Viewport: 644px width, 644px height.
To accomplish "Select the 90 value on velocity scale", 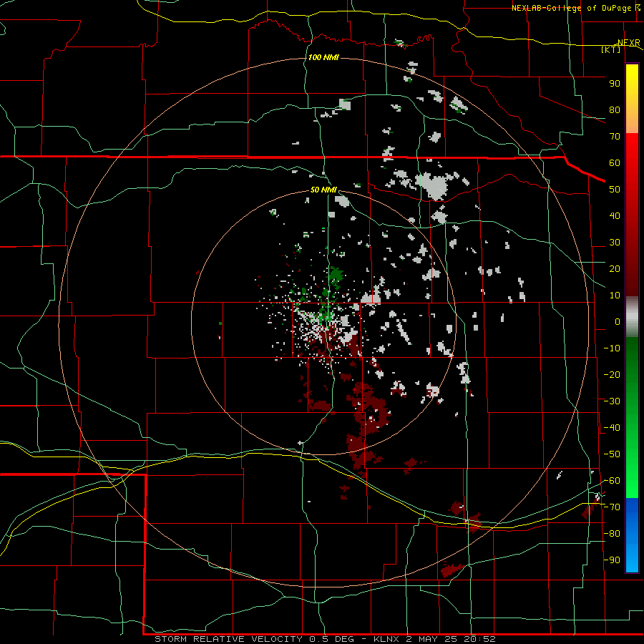I will pos(615,84).
